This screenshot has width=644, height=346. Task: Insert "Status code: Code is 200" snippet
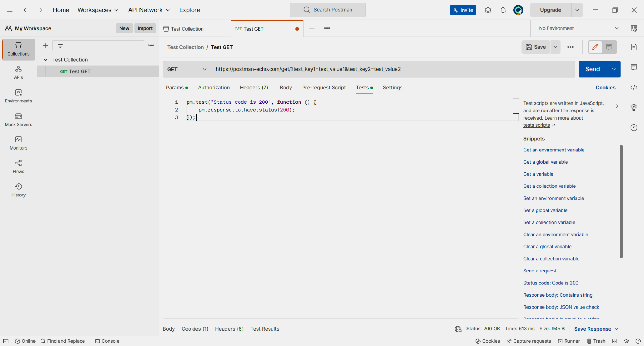pos(551,283)
